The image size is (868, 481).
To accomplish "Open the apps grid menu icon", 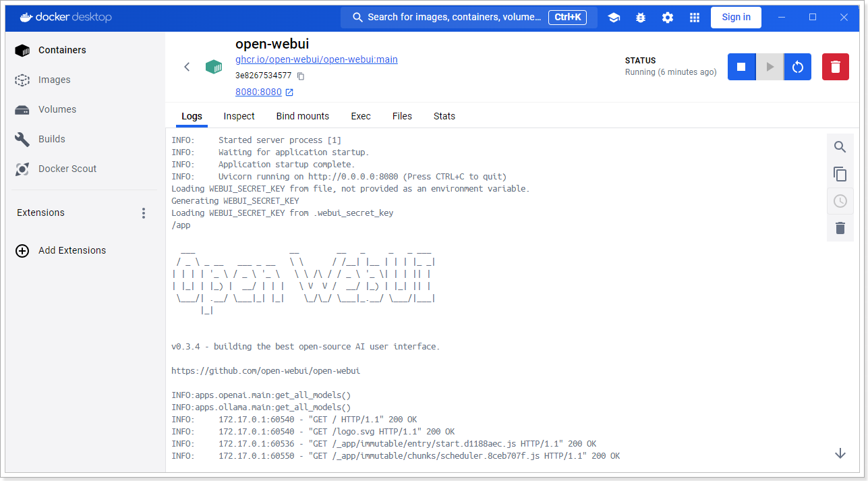I will (695, 18).
